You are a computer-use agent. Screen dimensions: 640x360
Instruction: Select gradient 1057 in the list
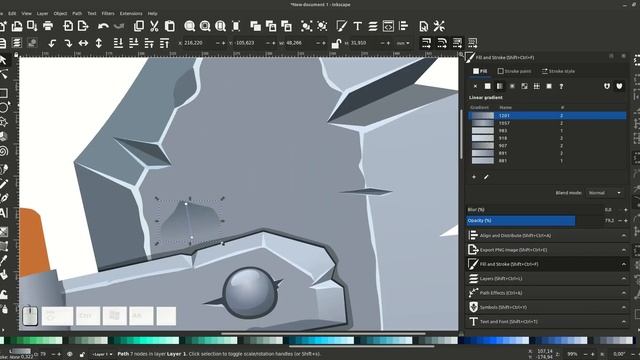coord(547,123)
